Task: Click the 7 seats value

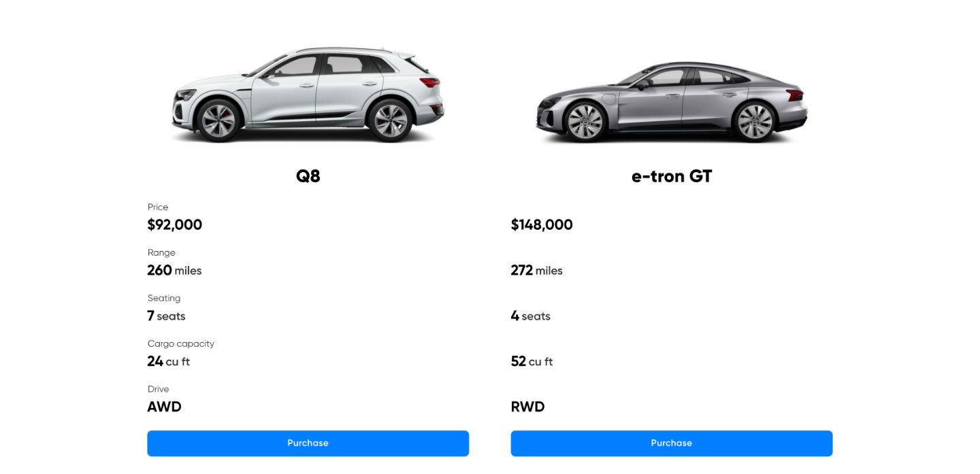Action: pos(167,316)
